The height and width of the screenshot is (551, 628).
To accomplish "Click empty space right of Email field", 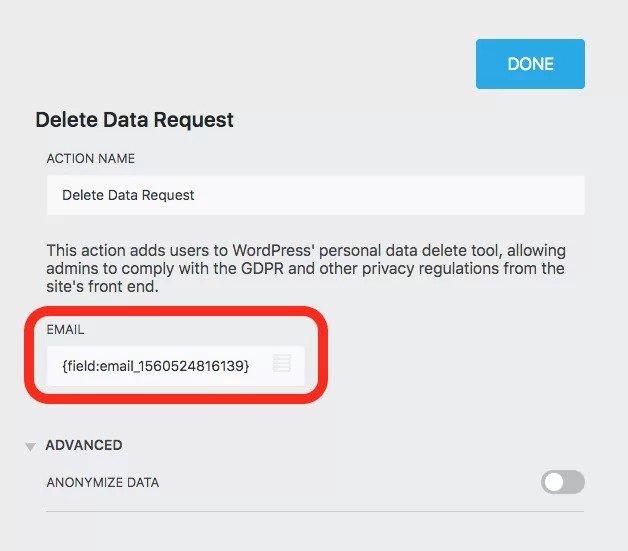I will point(450,366).
